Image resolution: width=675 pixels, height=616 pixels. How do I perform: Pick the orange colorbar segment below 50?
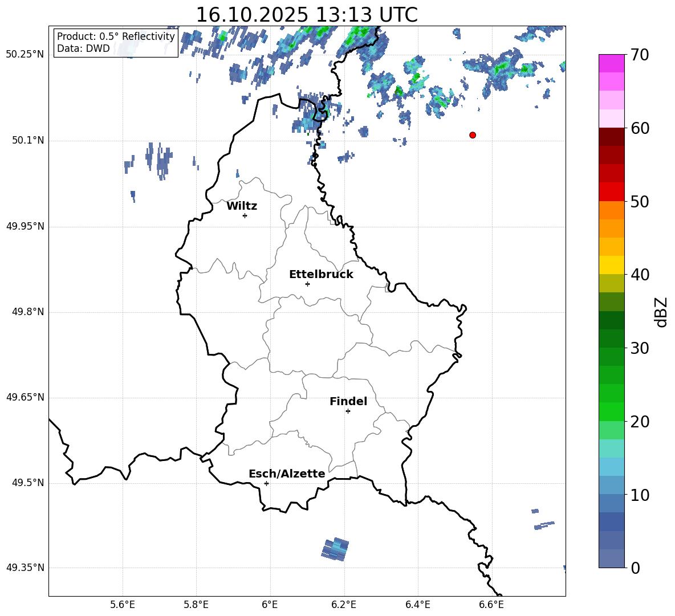click(x=612, y=210)
